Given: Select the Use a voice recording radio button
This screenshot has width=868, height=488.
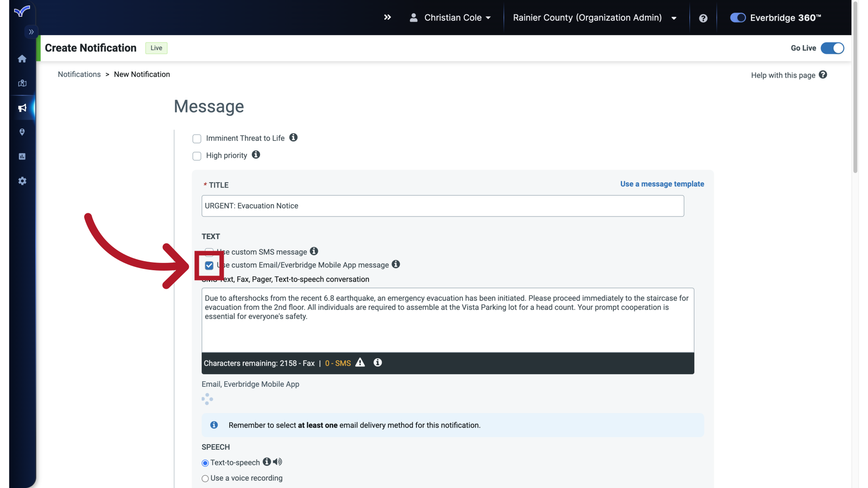Looking at the screenshot, I should point(205,479).
